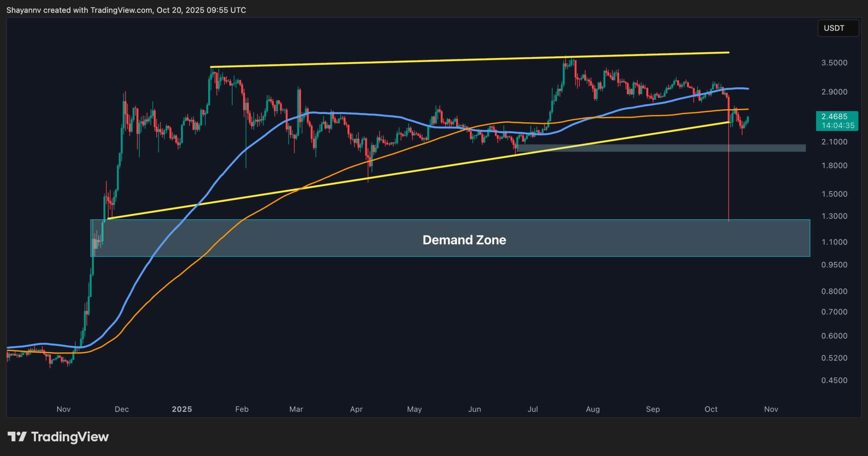Click the countdown timer under the price label
Screen dimensions: 868x456
(x=838, y=125)
